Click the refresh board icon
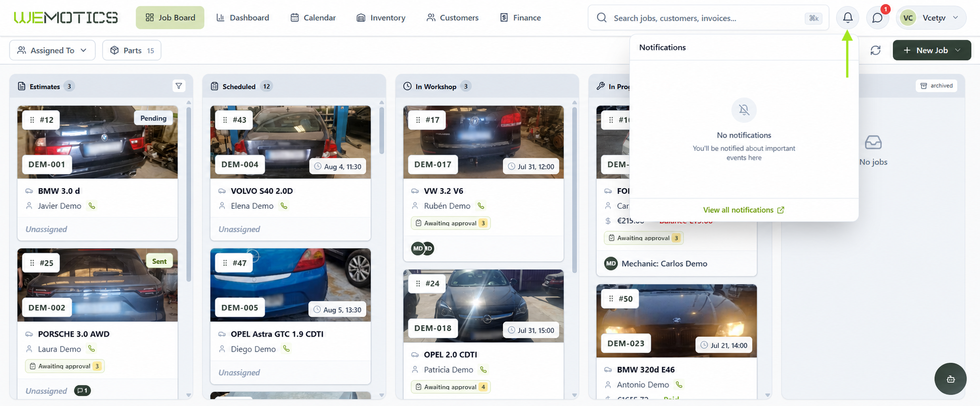The height and width of the screenshot is (406, 980). coord(875,50)
